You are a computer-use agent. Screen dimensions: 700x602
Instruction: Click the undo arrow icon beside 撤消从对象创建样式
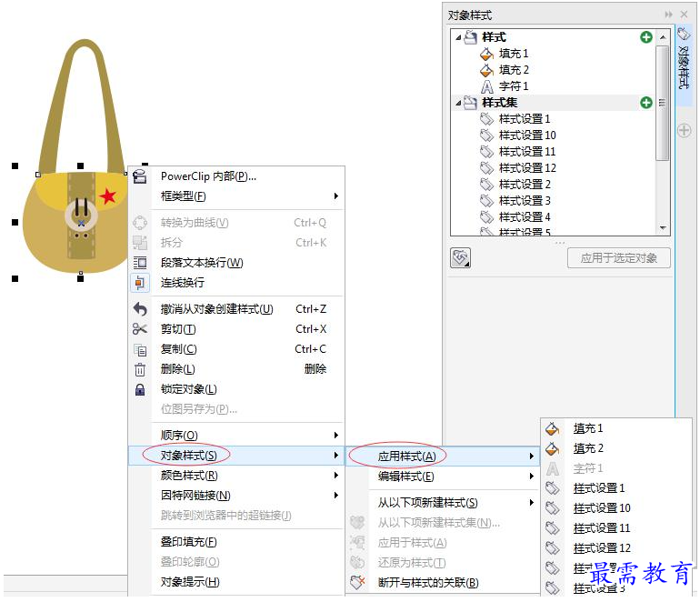point(140,309)
